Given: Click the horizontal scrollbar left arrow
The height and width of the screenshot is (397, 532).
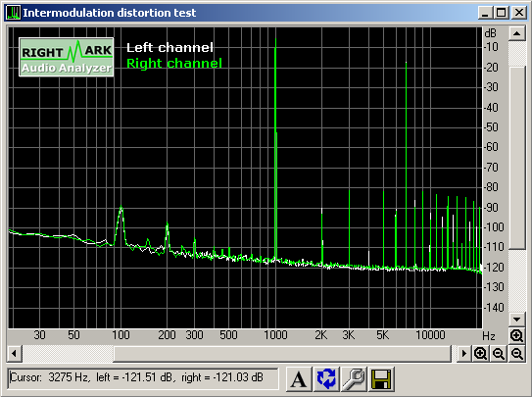Looking at the screenshot, I should pos(15,354).
